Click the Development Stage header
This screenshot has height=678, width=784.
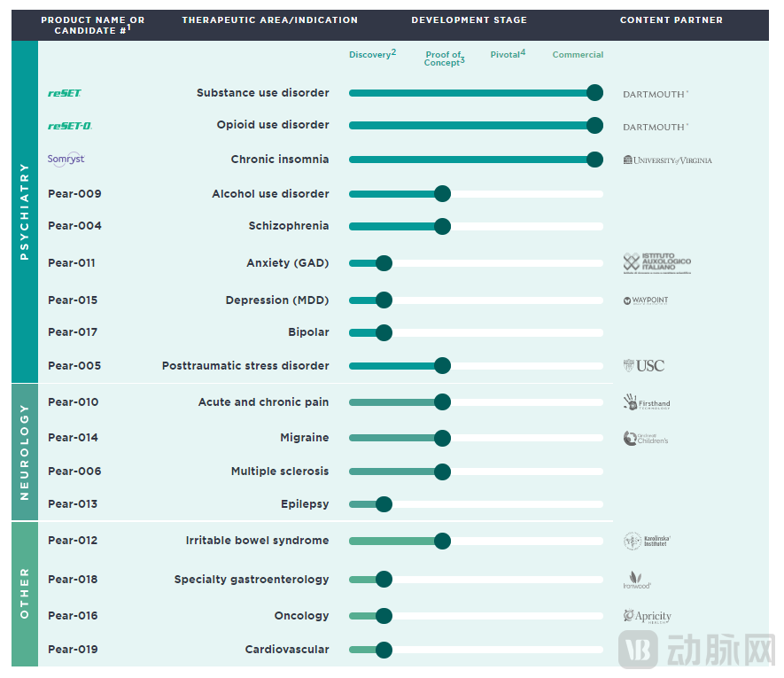click(x=469, y=20)
